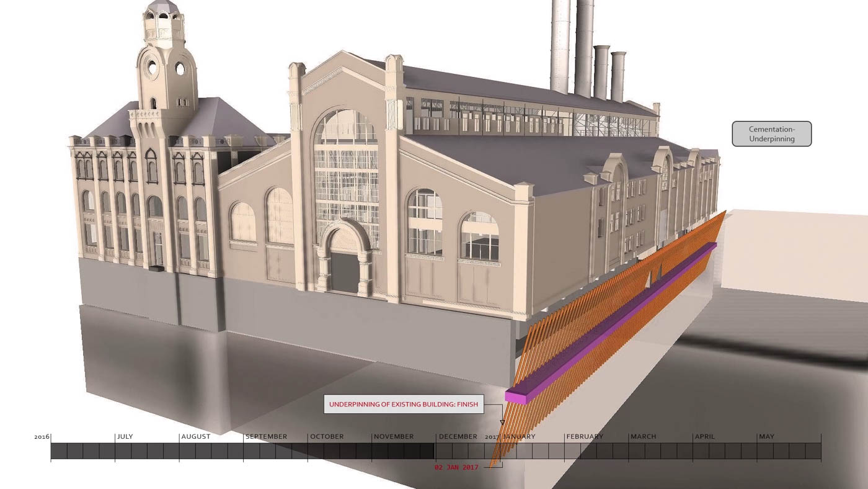Screen dimensions: 868x489
Task: Click the NOVEMBER timeline division
Action: click(x=393, y=436)
